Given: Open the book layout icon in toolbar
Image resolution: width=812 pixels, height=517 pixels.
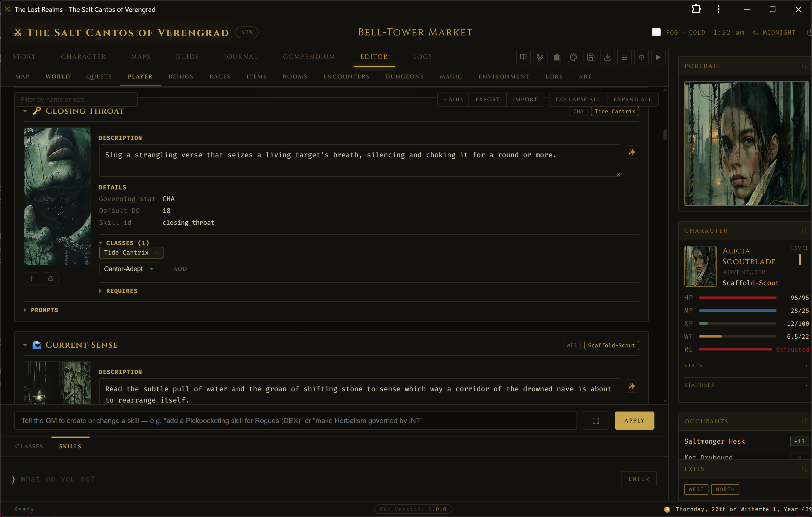Looking at the screenshot, I should (x=523, y=57).
